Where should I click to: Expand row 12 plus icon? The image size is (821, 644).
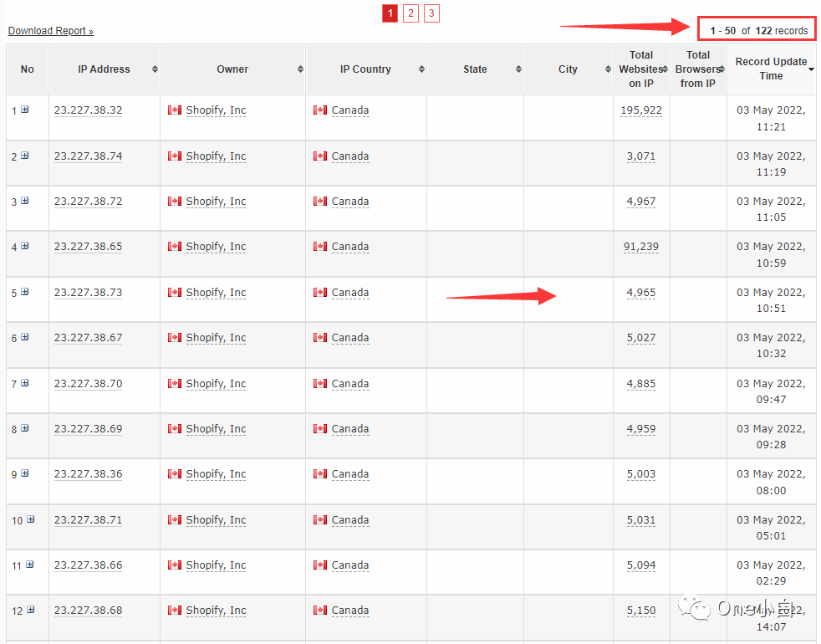click(x=30, y=610)
